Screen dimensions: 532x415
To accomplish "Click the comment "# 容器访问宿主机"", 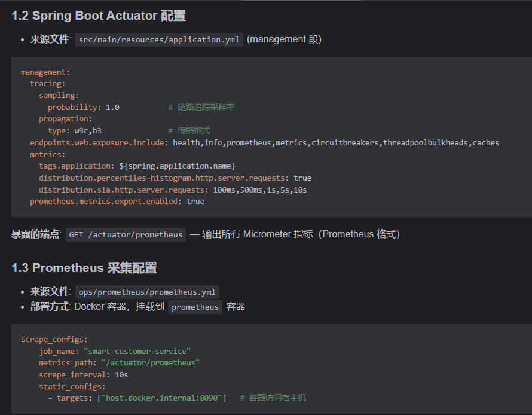I will click(x=273, y=398).
